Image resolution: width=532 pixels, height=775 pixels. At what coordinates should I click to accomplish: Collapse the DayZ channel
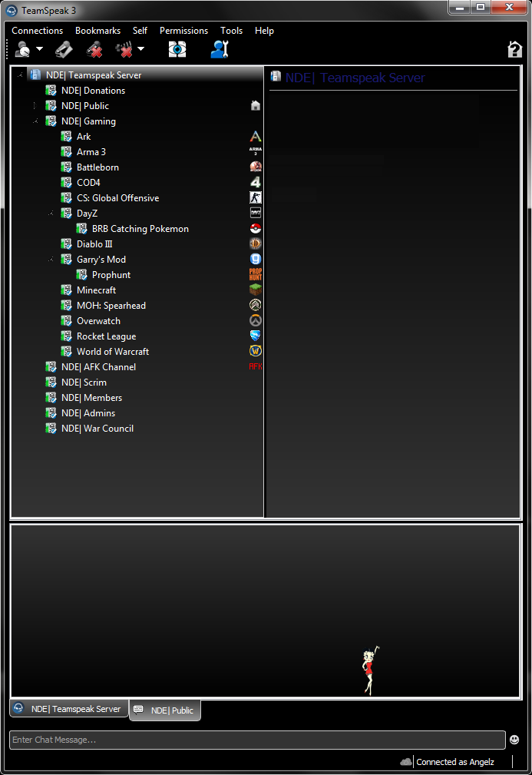tap(51, 214)
